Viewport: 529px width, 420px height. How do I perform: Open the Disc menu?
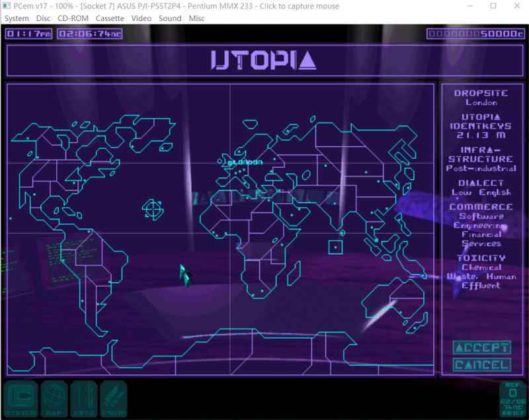point(43,19)
